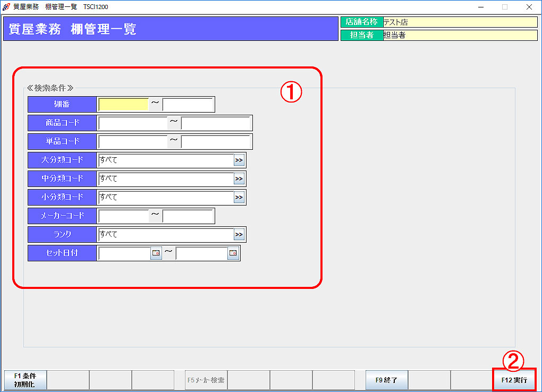Click the 単品コード label
Screen dimensions: 542x392
[x=62, y=142]
